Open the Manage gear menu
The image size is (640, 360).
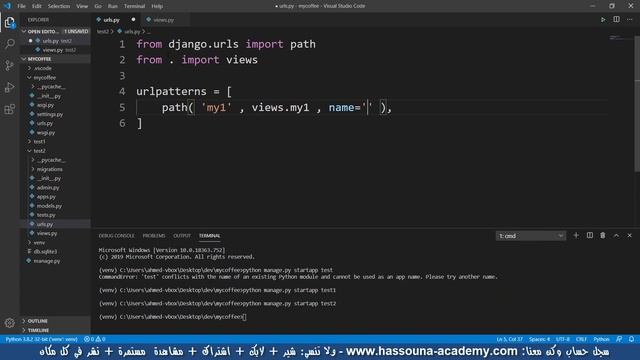[10, 323]
